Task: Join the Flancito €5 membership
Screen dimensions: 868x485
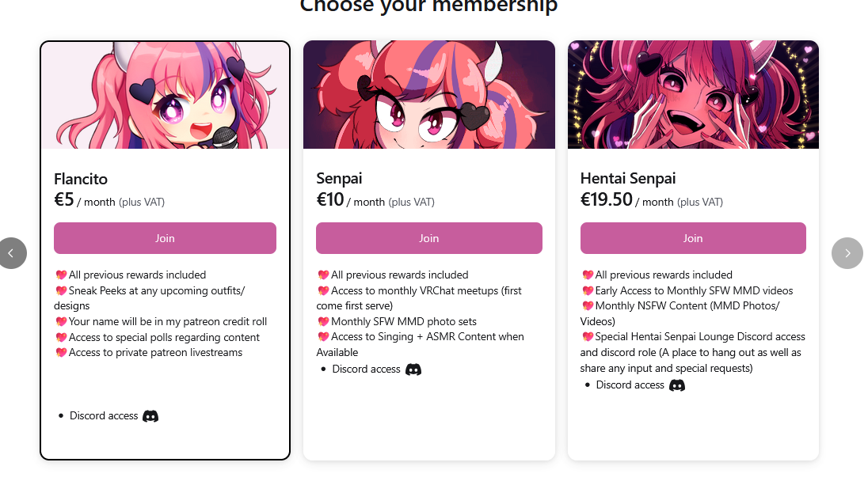Action: [x=165, y=238]
